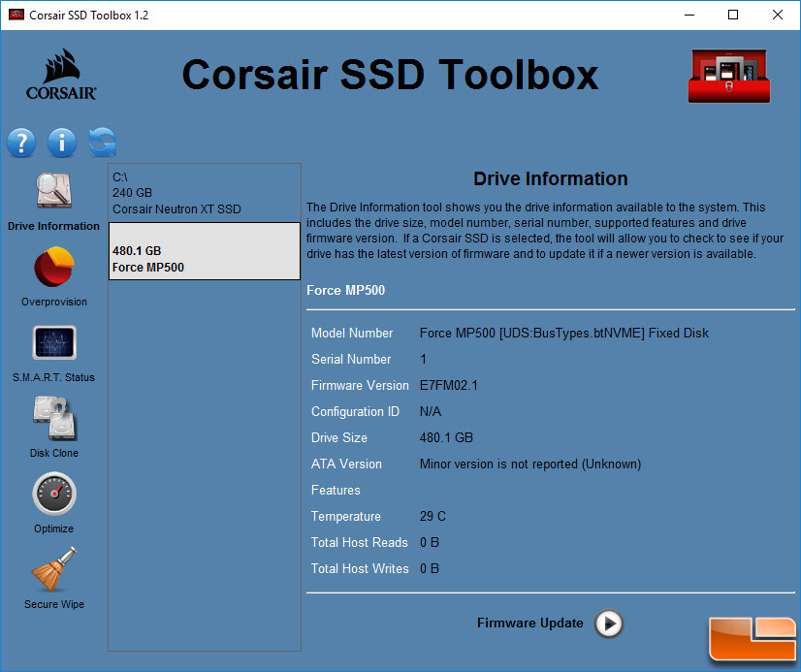Open the S.M.A.R.T. Status monitor icon
Viewport: 801px width, 672px height.
point(54,342)
